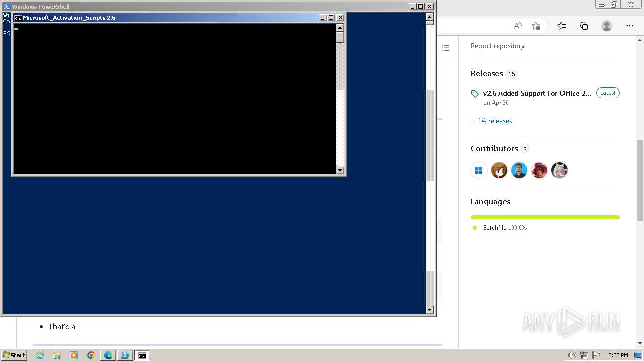Image resolution: width=644 pixels, height=362 pixels.
Task: Open the v2.6 Added Support For Office release
Action: (537, 93)
